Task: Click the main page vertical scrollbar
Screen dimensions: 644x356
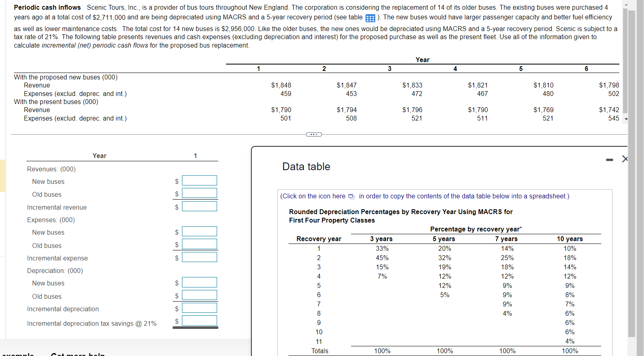Action: [x=632, y=173]
